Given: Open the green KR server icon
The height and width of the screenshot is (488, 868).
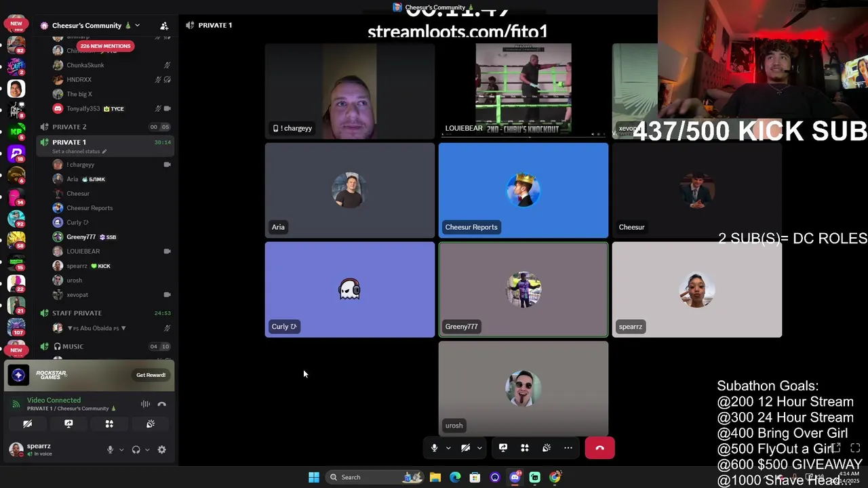Looking at the screenshot, I should [x=16, y=131].
